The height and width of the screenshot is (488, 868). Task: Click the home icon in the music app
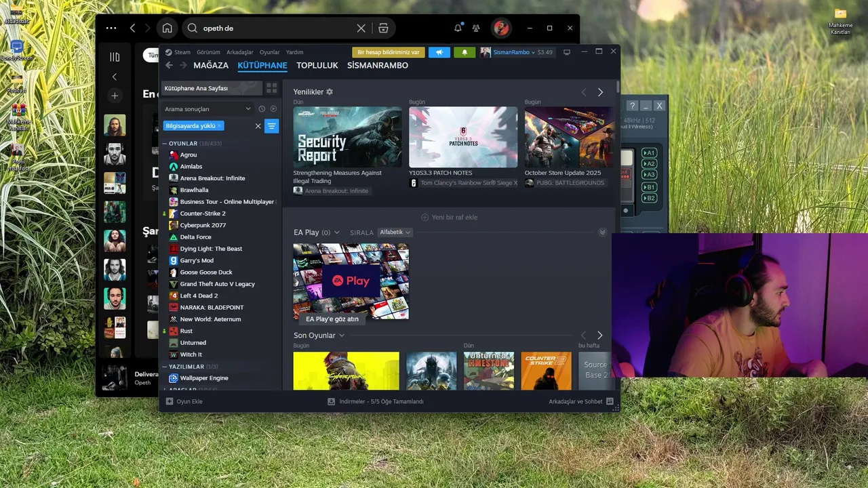click(167, 28)
